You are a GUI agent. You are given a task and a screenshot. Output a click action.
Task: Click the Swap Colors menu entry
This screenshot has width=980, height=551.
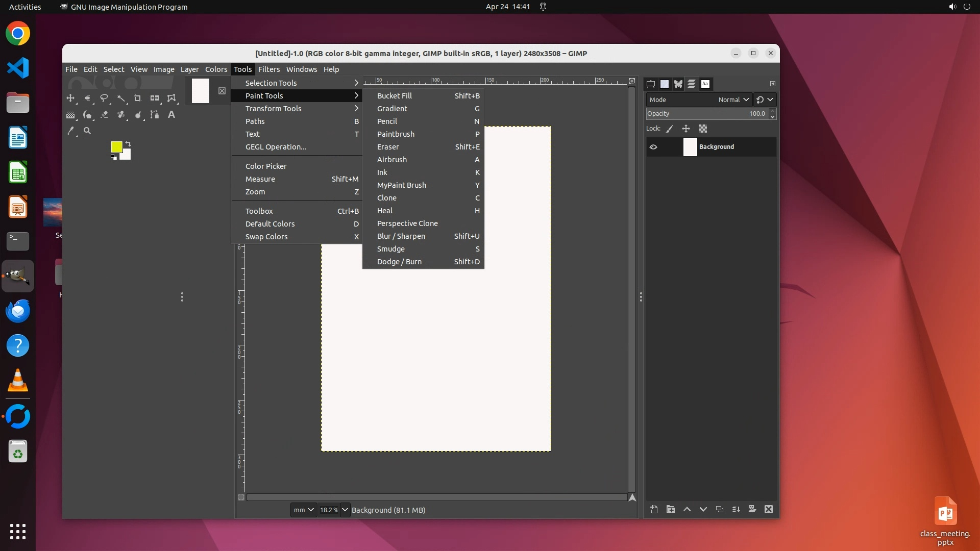tap(266, 237)
